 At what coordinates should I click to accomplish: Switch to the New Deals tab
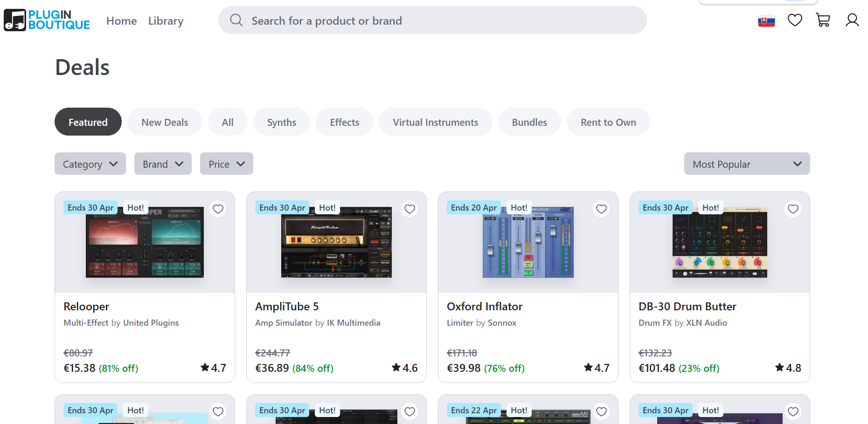[x=165, y=122]
